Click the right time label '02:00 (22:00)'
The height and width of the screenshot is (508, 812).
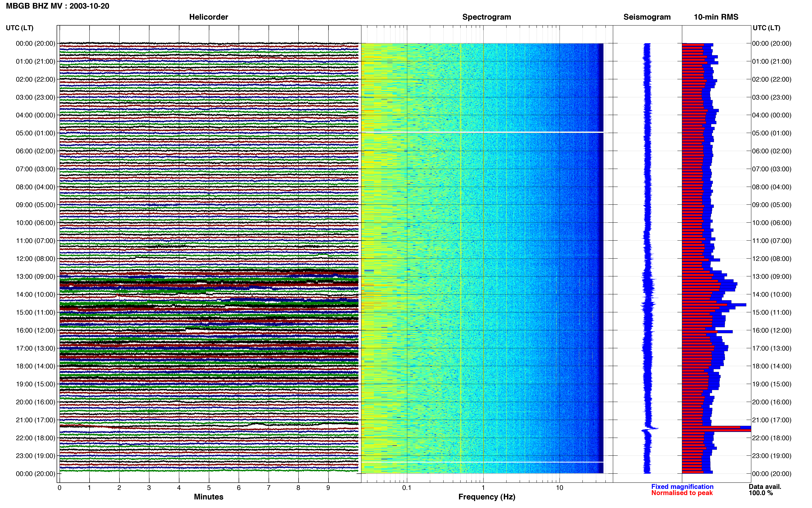pos(772,79)
